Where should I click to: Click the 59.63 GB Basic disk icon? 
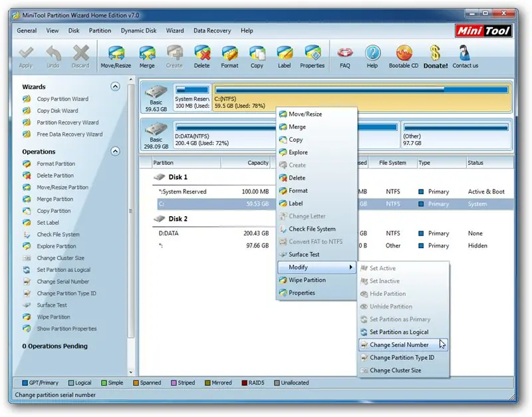[156, 97]
